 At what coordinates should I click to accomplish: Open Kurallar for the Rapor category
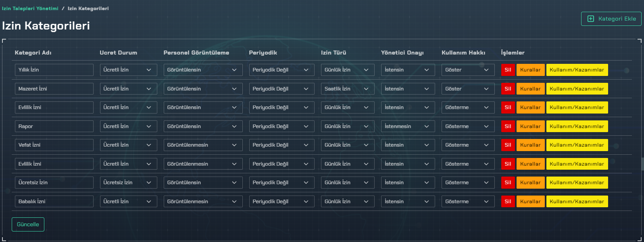(x=530, y=126)
